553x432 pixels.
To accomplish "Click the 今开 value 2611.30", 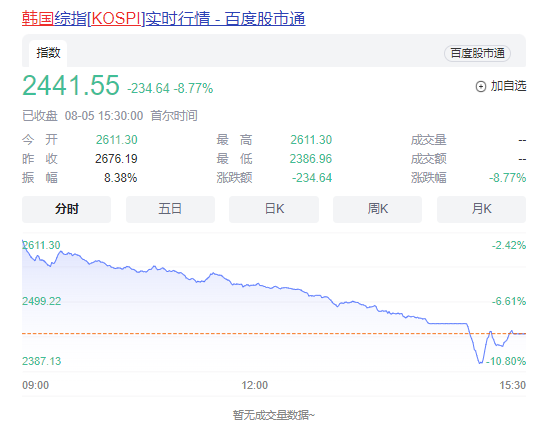I will [116, 140].
